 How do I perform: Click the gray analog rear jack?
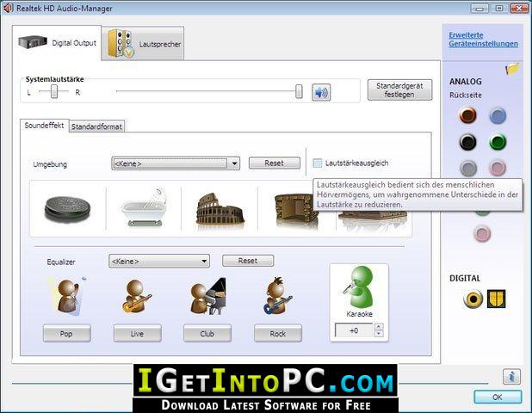(x=468, y=168)
